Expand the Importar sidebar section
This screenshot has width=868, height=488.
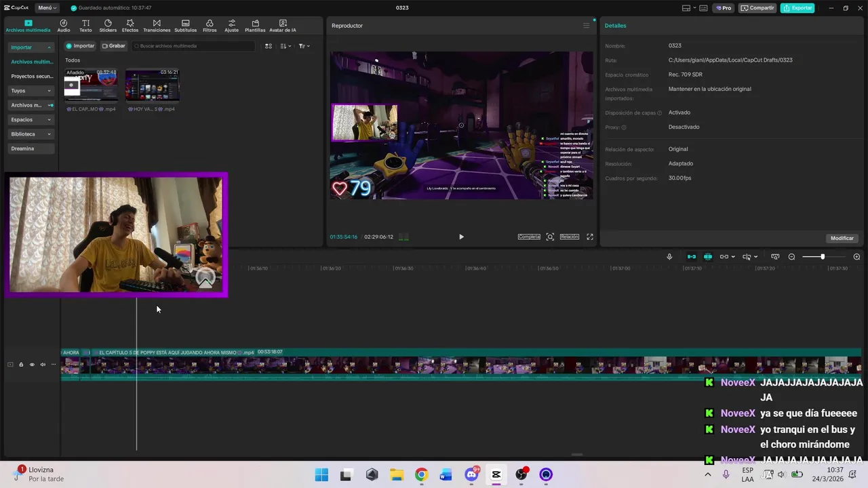point(31,47)
